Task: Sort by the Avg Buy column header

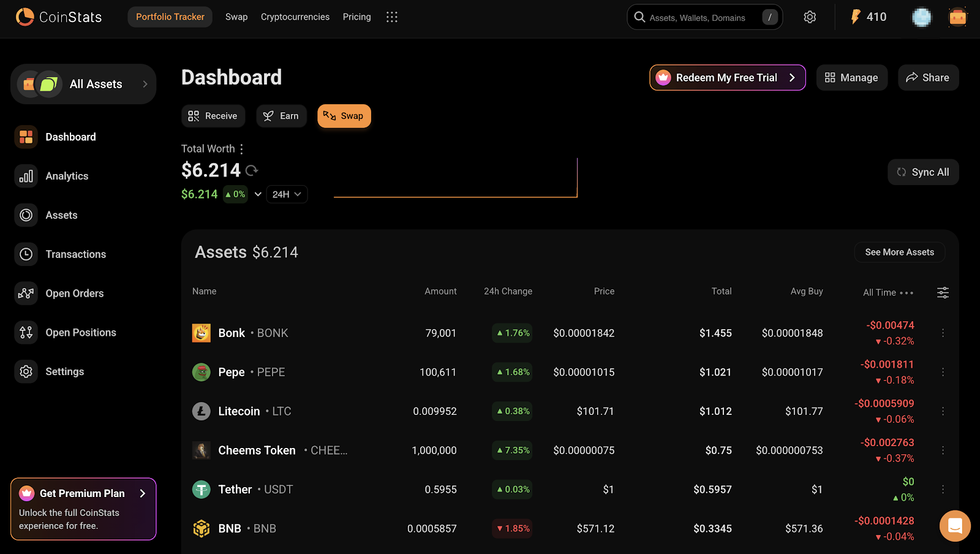Action: [x=807, y=292]
